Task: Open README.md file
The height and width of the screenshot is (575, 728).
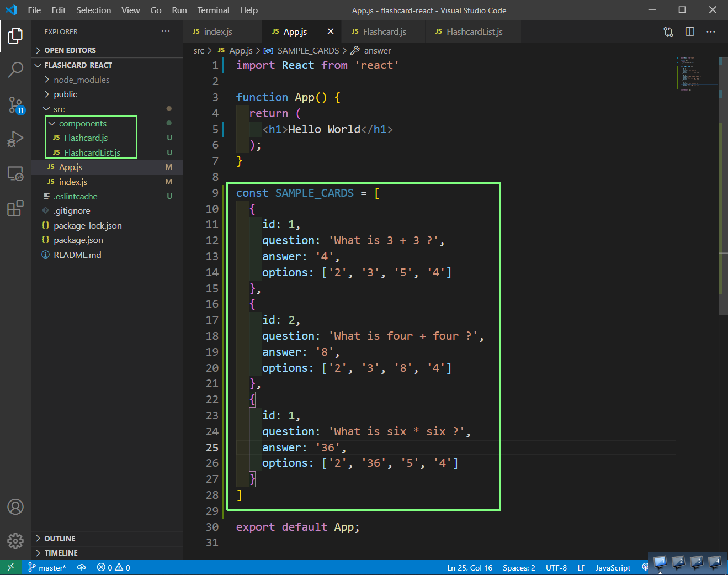Action: pyautogui.click(x=107, y=255)
